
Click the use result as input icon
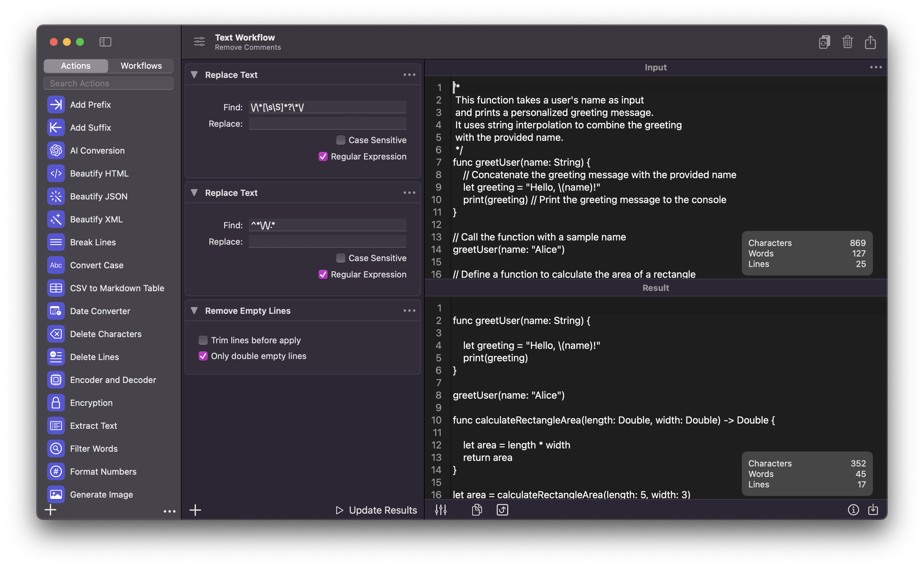[x=502, y=510]
